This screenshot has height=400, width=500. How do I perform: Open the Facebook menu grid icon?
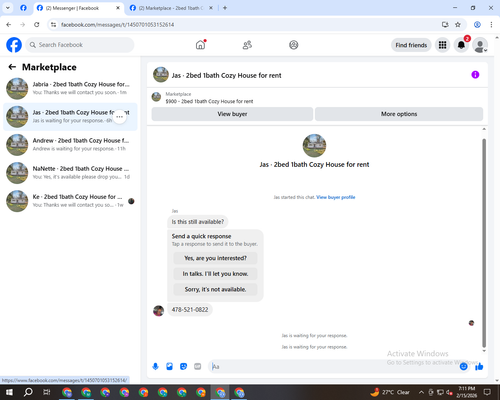(442, 45)
